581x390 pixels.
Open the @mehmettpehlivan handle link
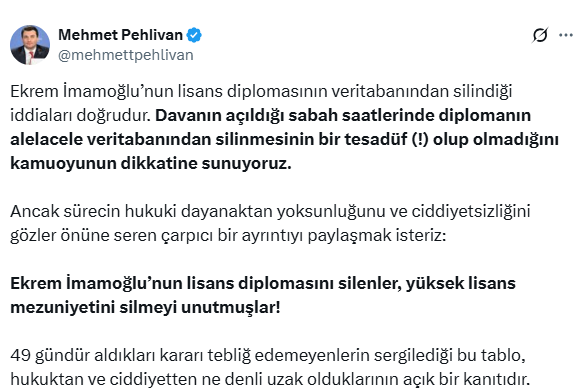tap(126, 55)
